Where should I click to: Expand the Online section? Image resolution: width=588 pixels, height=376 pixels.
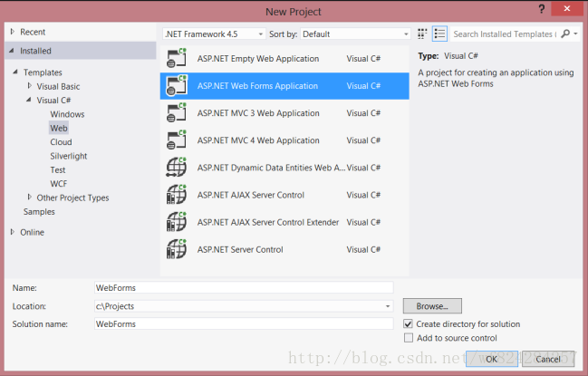coord(13,232)
